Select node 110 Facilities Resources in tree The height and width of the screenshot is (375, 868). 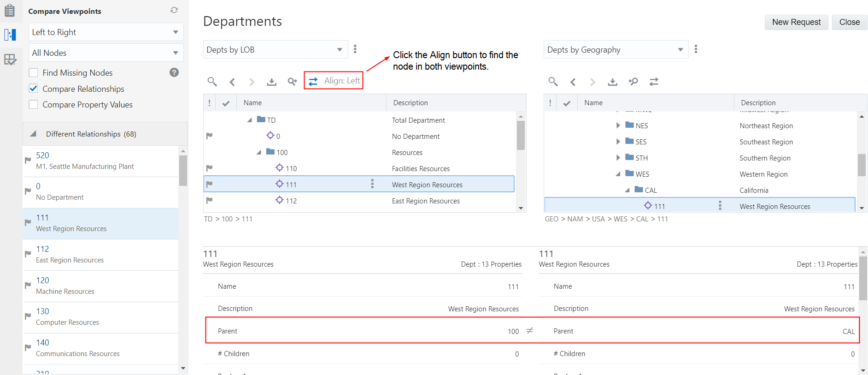point(359,168)
